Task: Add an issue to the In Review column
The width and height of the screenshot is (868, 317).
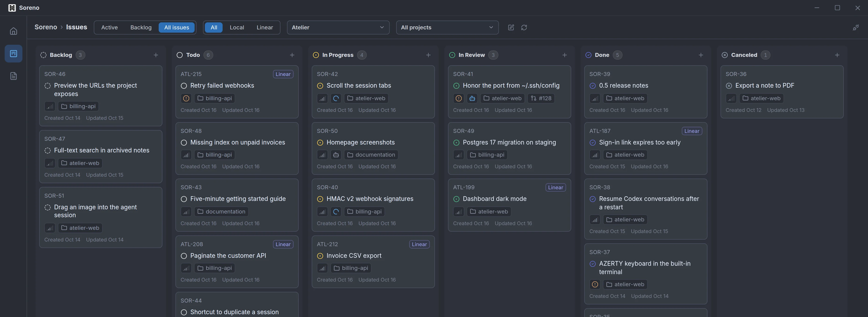Action: point(565,55)
